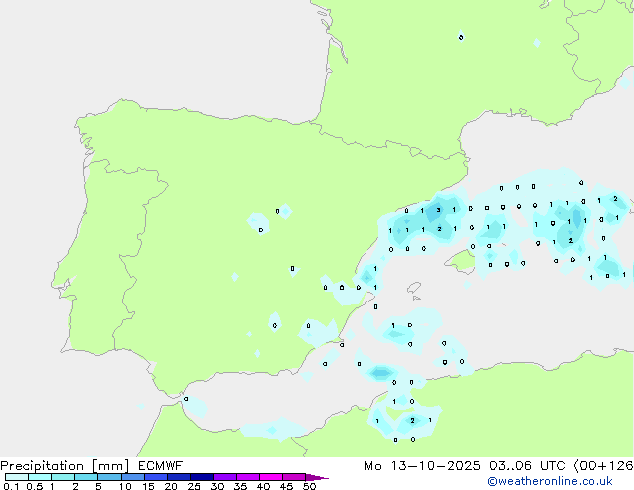
Task: Click the rain patch at Strait of Gibraltar
Action: pos(193,406)
